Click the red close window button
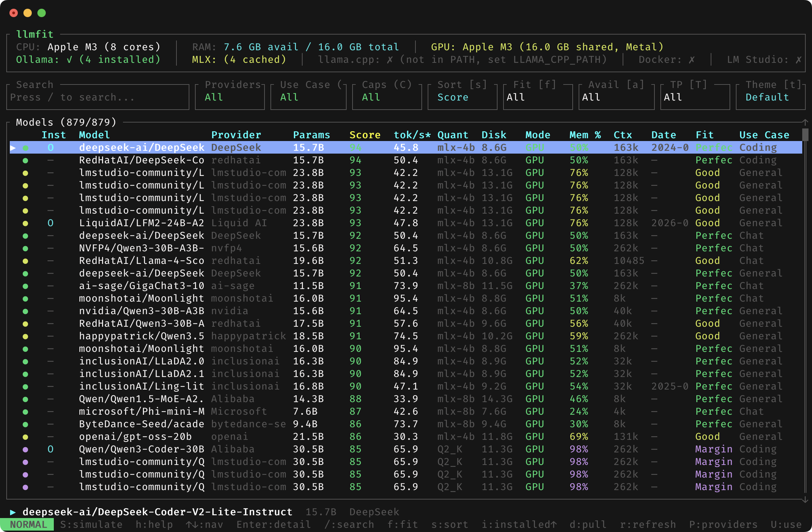812x532 pixels. pos(14,13)
